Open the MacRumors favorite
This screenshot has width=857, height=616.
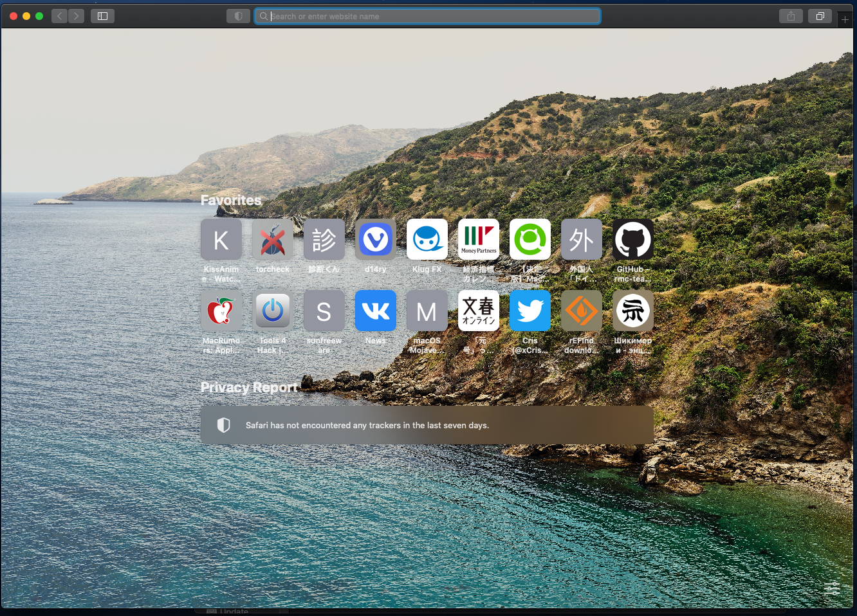[x=221, y=311]
